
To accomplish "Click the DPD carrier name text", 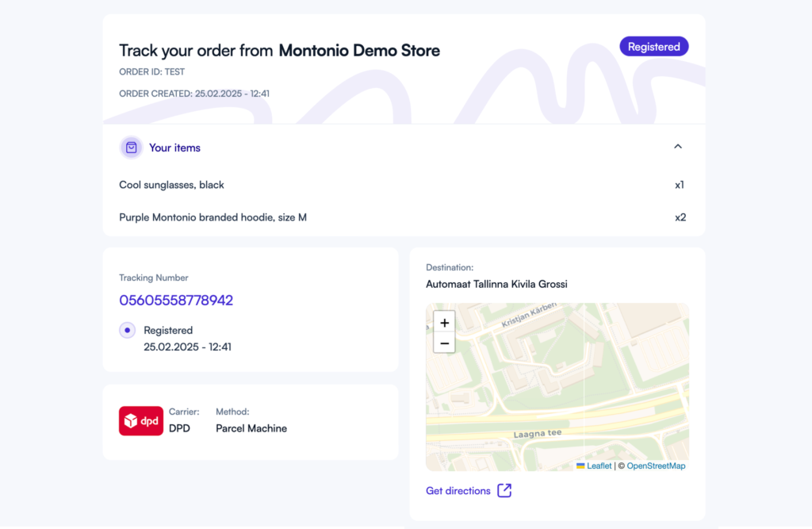I will click(180, 428).
